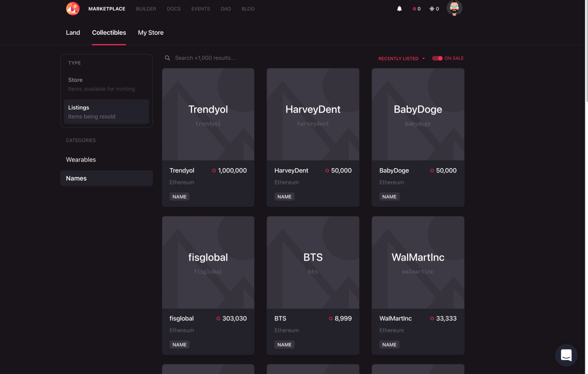Switch to the My Store tab
The width and height of the screenshot is (588, 374).
tap(151, 33)
